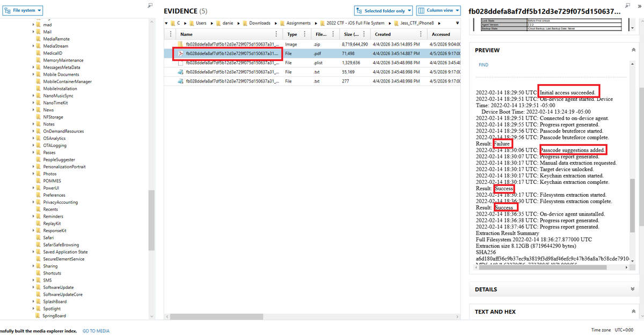Click the Reminders folder icon

coord(38,216)
